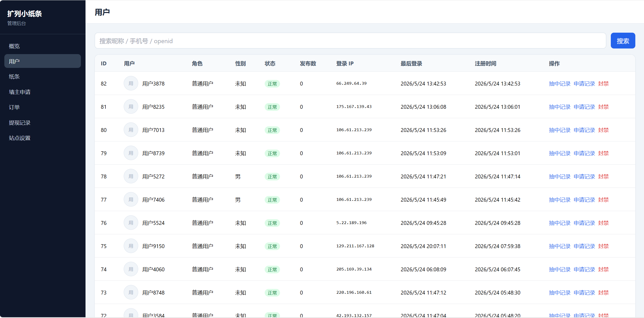Go to 纸条 section in sidebar
Image resolution: width=644 pixels, height=318 pixels.
[43, 77]
